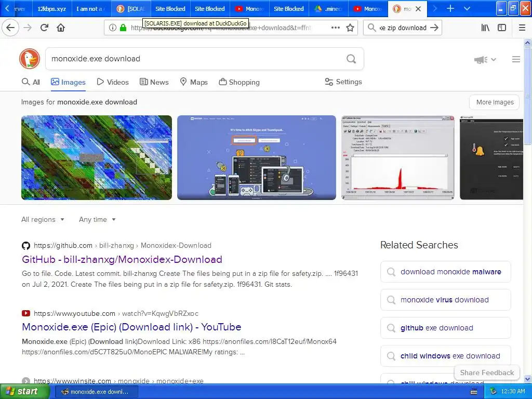Switch to the 12kbps.xyz tab

51,9
